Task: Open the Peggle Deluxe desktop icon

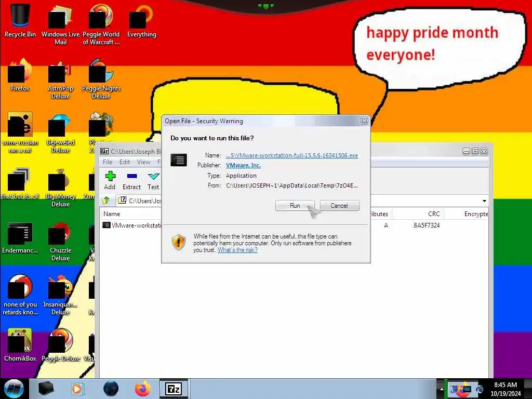Action: pos(60,345)
